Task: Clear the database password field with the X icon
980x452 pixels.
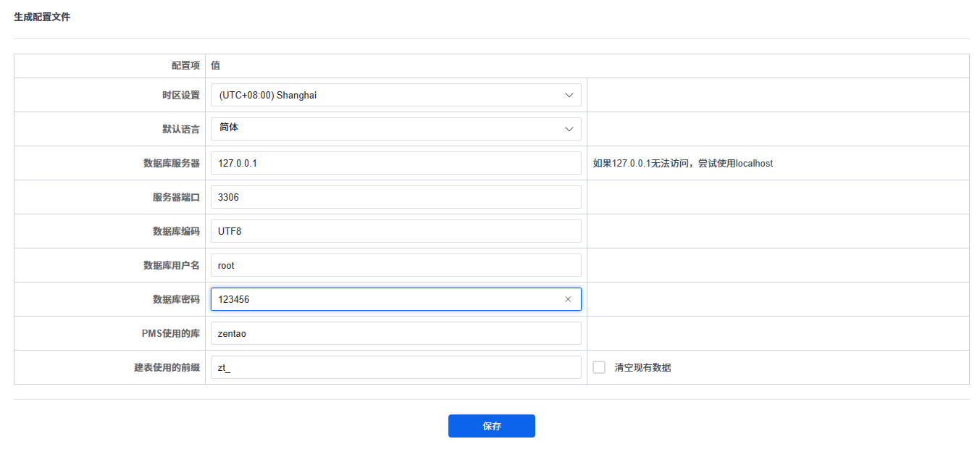Action: [x=568, y=299]
